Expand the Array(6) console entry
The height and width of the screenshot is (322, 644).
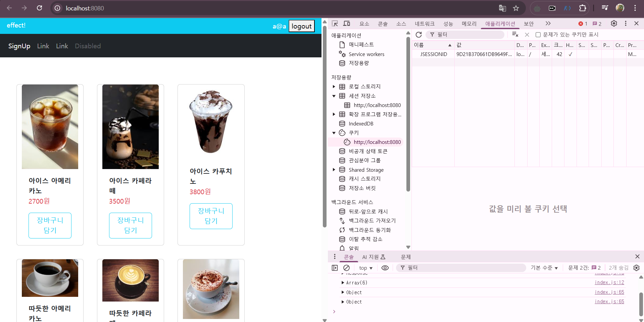[x=343, y=283]
